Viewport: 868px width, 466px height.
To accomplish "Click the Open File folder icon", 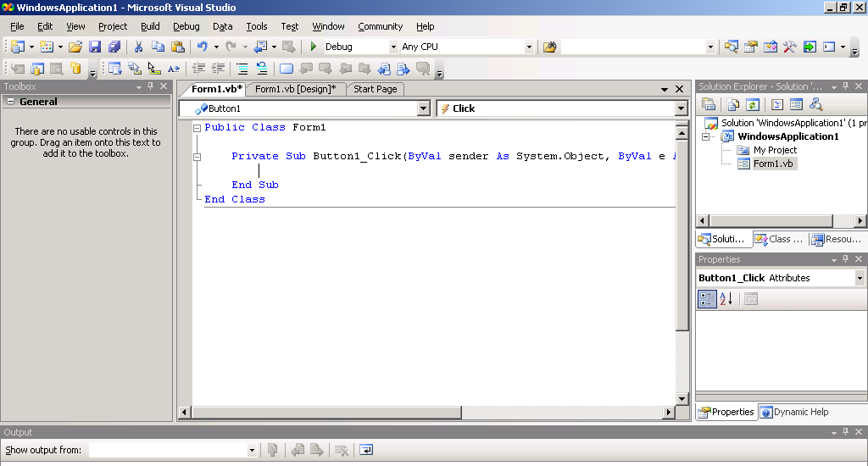I will coord(75,47).
